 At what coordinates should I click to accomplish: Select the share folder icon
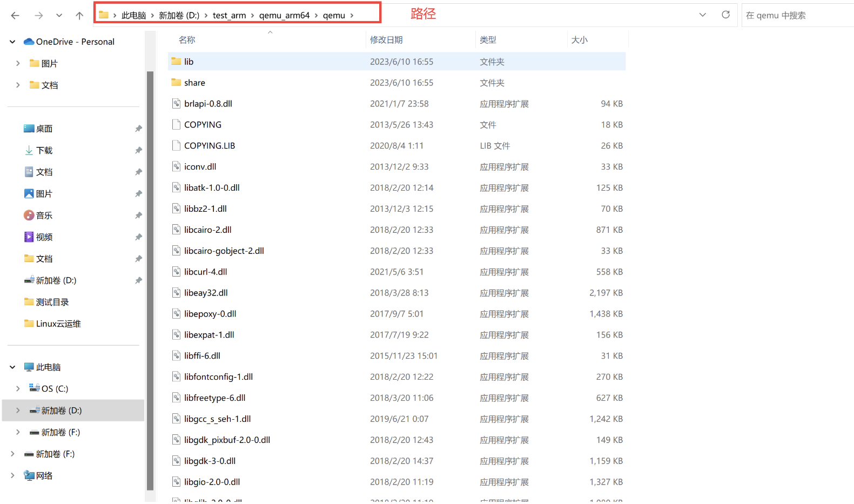pyautogui.click(x=176, y=82)
